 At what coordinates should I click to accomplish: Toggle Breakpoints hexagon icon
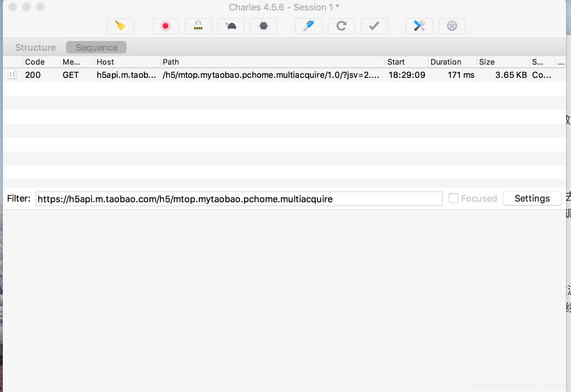[x=264, y=26]
